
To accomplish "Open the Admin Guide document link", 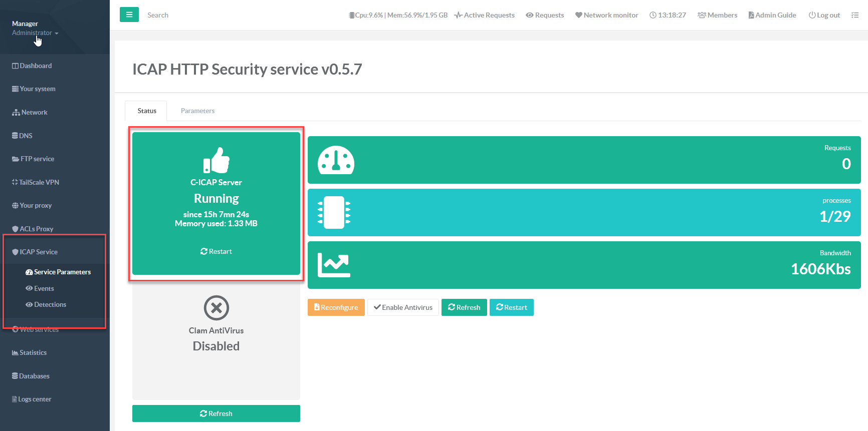I will (x=772, y=15).
